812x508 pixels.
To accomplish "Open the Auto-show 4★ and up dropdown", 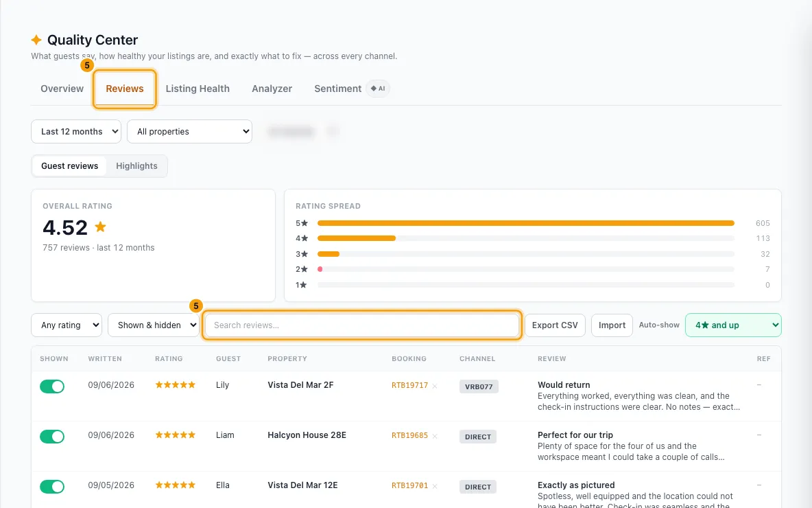I will (x=733, y=325).
